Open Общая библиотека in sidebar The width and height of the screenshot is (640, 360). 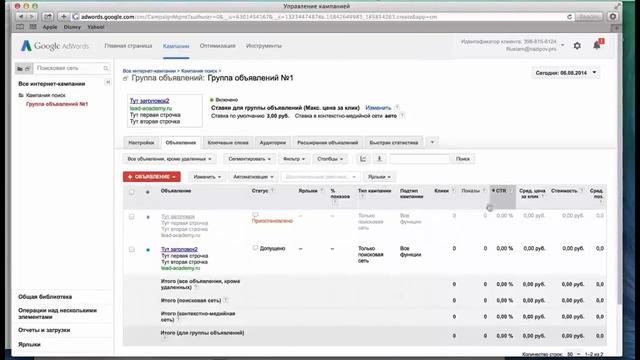click(45, 297)
